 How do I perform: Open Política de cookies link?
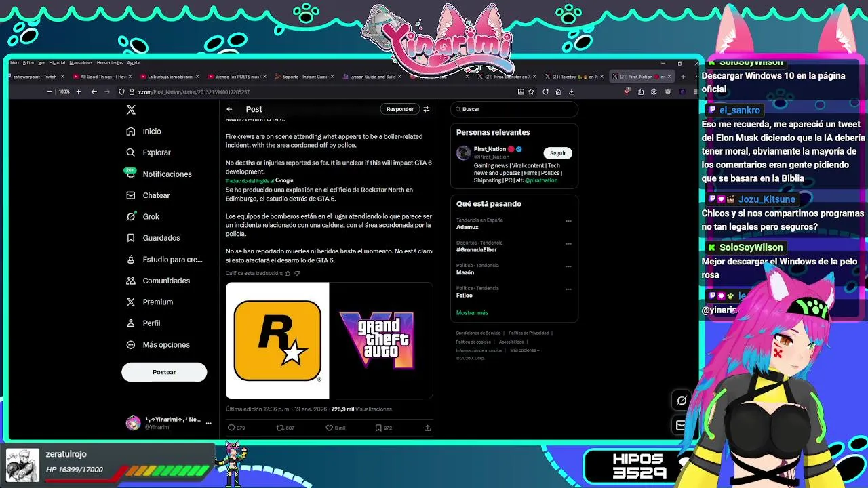473,342
